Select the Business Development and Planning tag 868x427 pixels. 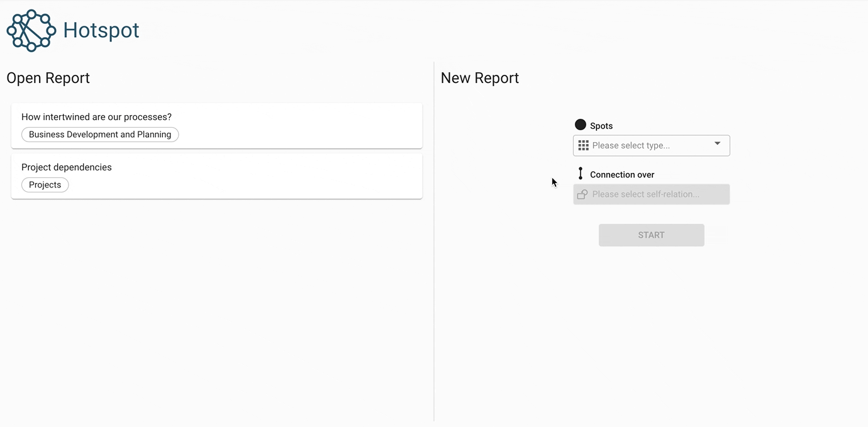[100, 135]
